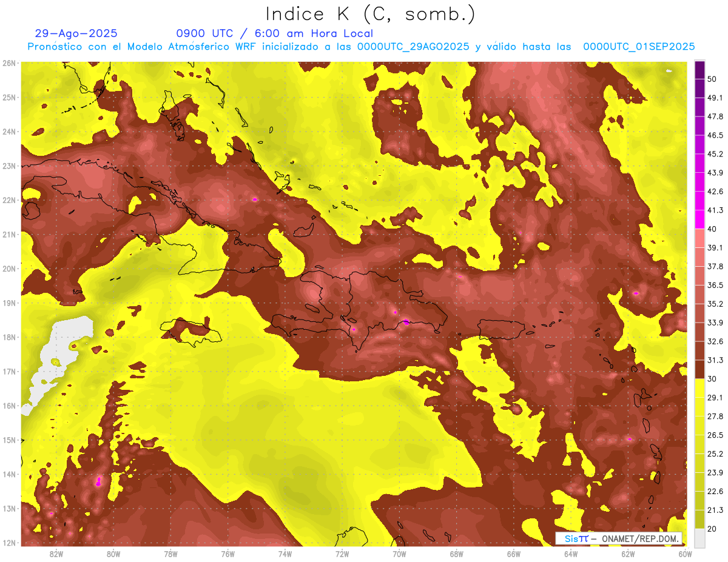Click the colorbar label '41.3'
This screenshot has height=562, width=728.
(x=715, y=210)
